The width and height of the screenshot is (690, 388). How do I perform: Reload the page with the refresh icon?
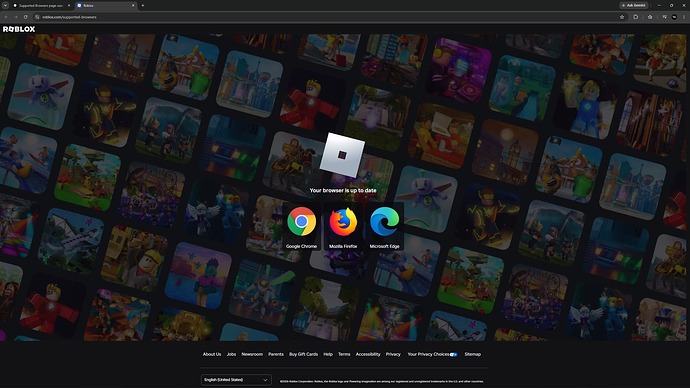coord(26,17)
